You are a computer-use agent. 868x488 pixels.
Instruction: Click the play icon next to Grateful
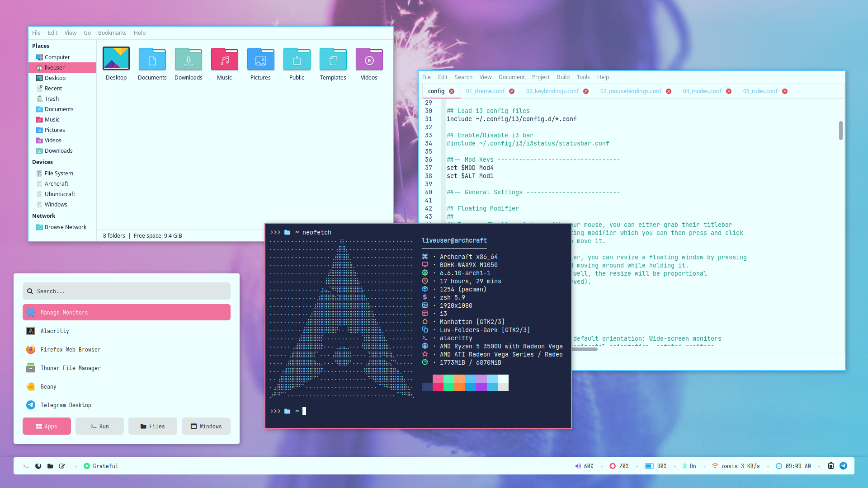[x=87, y=466]
